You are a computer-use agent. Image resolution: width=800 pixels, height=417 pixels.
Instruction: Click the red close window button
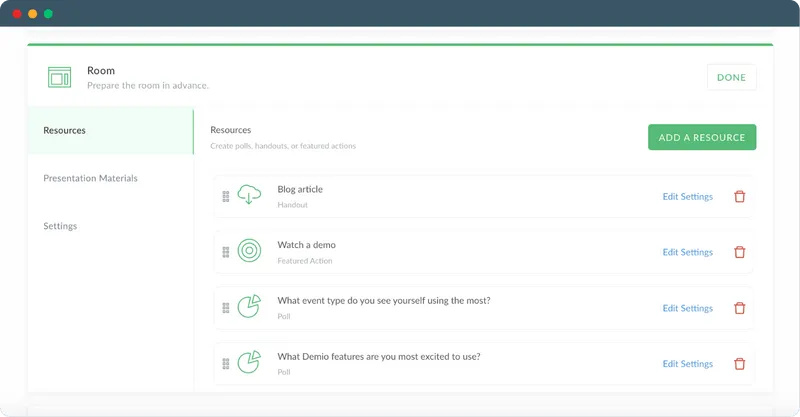(17, 14)
